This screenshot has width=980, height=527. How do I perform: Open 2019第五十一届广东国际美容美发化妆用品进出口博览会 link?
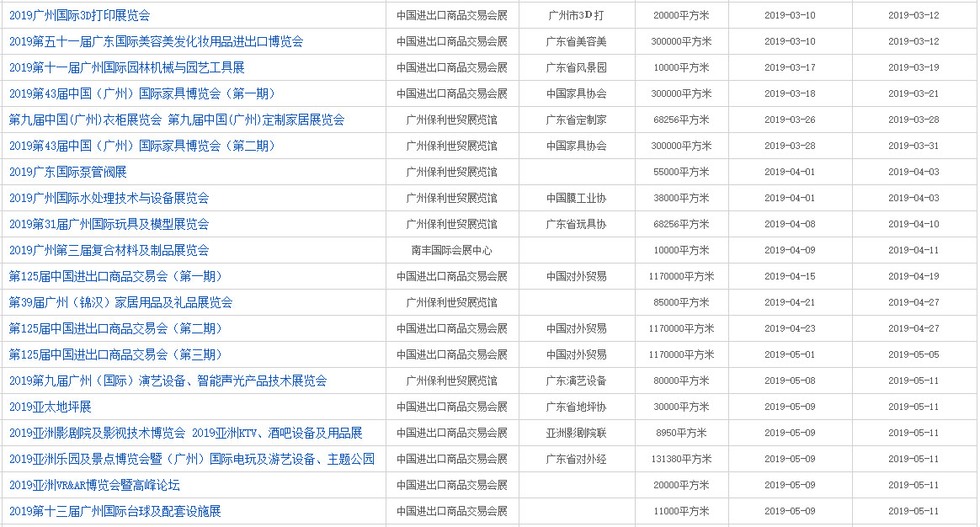[156, 41]
